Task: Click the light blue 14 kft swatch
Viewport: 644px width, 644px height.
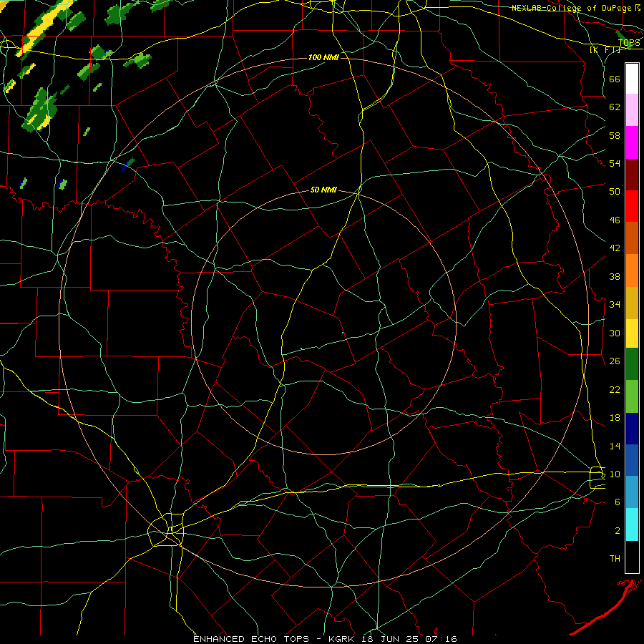Action: point(632,492)
